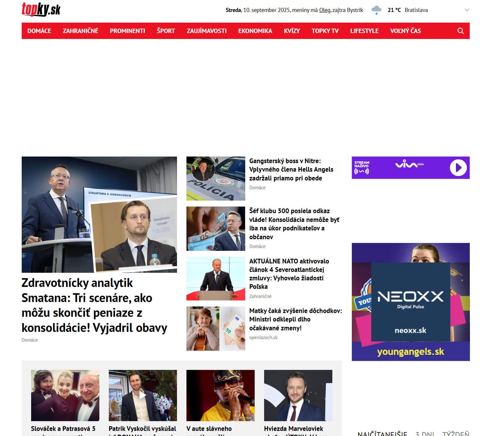Open the Domáce menu section
Screen dimensions: 504x436
[39, 31]
